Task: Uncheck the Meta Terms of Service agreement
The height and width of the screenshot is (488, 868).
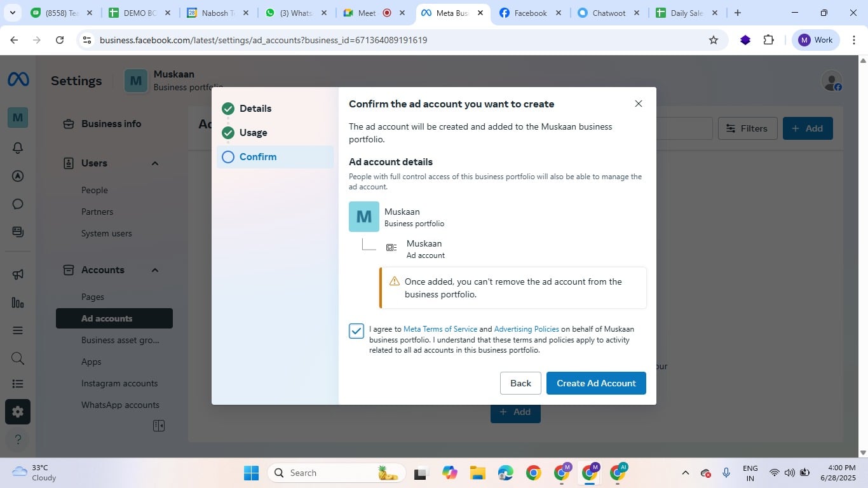Action: click(356, 330)
